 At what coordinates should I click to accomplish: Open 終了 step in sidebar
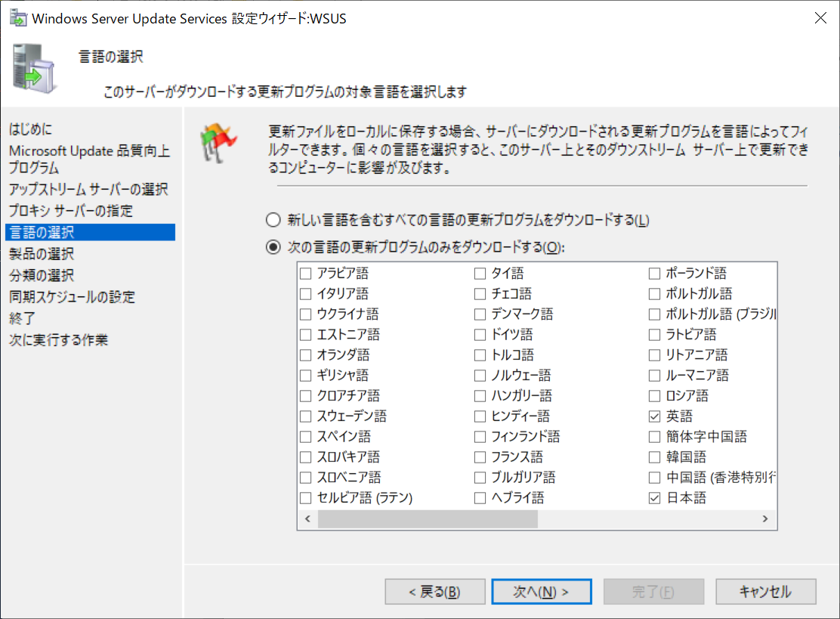point(22,317)
